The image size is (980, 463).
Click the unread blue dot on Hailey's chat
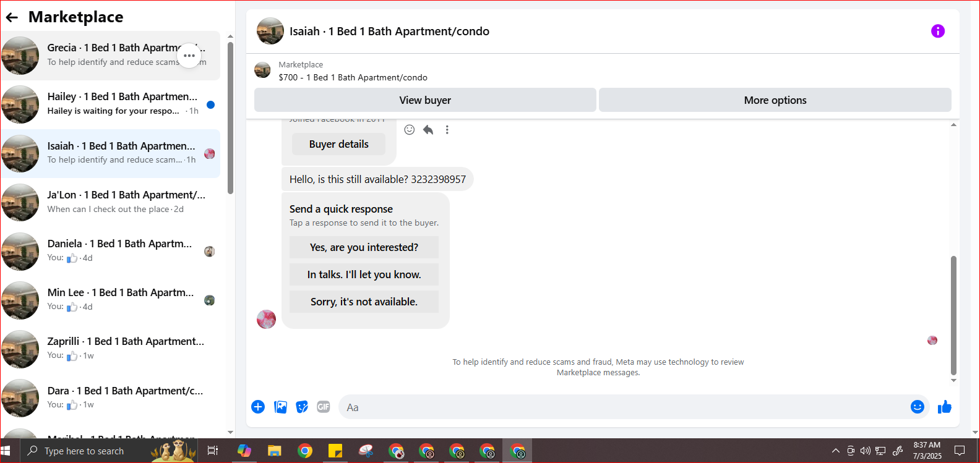210,104
